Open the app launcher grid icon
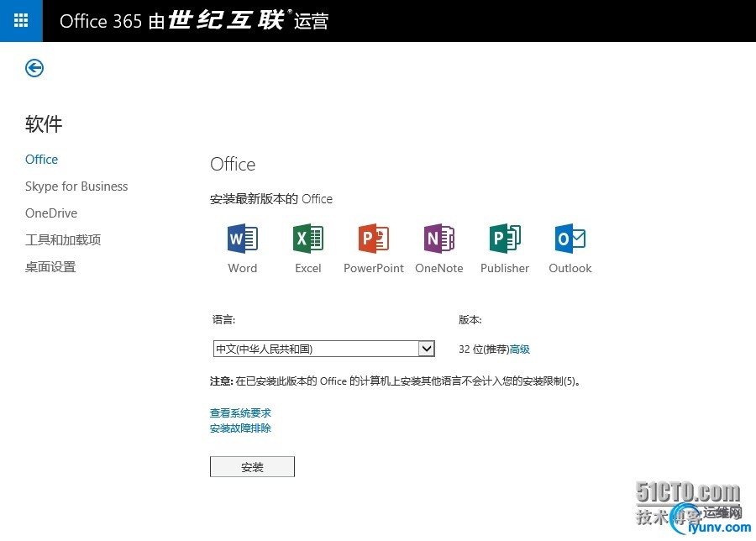The height and width of the screenshot is (541, 756). click(x=21, y=21)
